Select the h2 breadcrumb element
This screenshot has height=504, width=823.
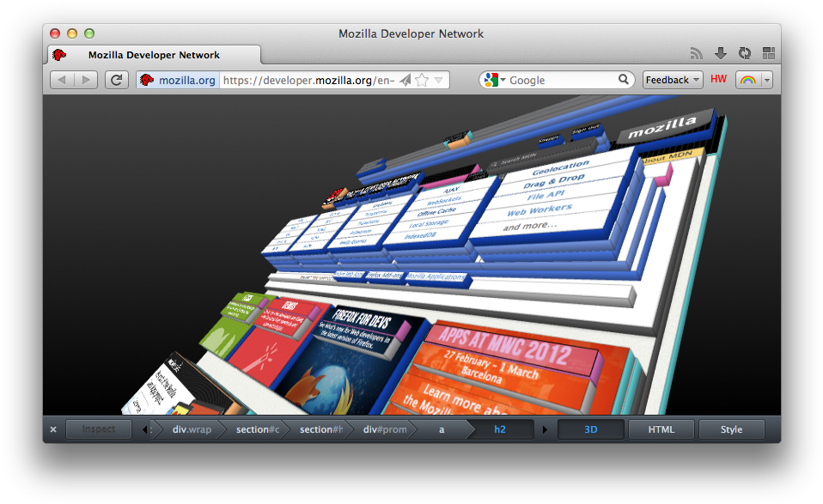(500, 429)
